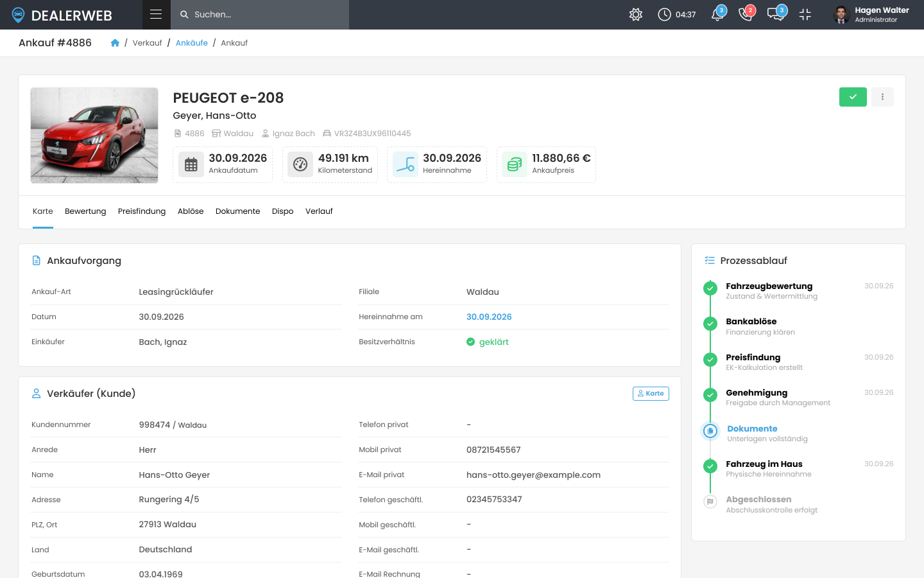Click the Hereinnahme route icon

406,164
